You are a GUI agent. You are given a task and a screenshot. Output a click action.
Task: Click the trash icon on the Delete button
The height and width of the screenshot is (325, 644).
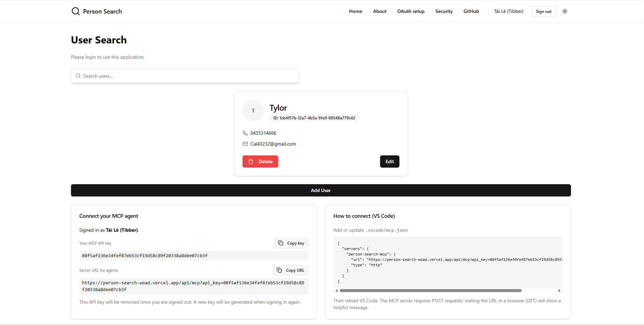(x=251, y=161)
